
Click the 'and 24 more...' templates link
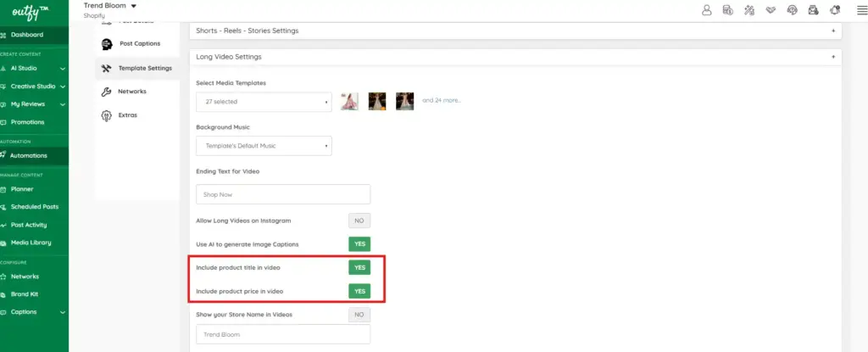click(441, 100)
